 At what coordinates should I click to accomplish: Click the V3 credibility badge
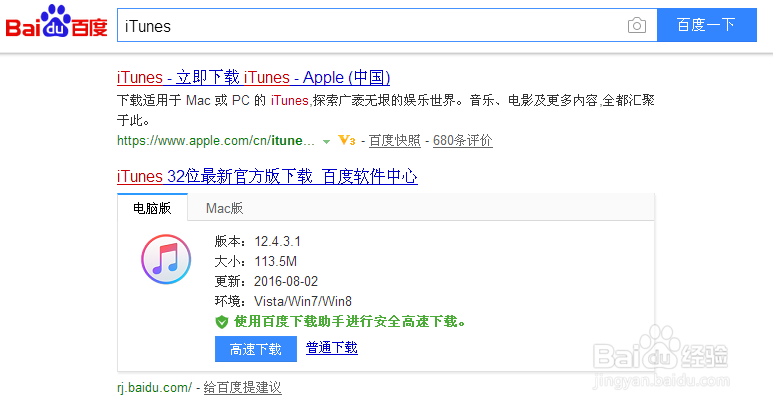click(347, 140)
